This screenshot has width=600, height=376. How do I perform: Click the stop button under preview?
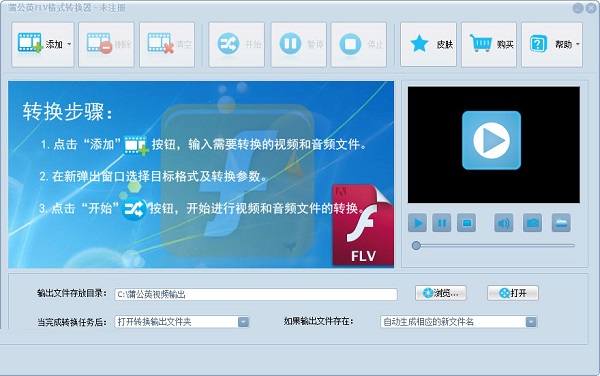(466, 223)
